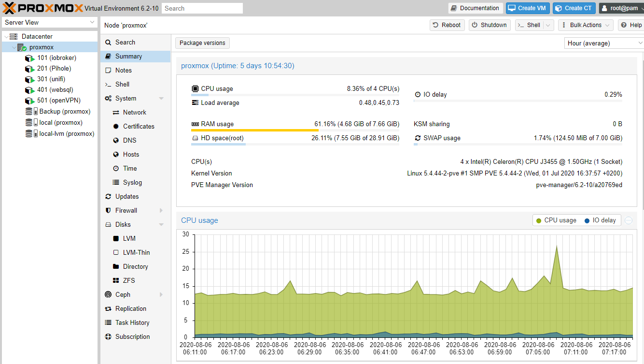Open the Notes menu item
Image resolution: width=644 pixels, height=364 pixels.
click(x=136, y=70)
